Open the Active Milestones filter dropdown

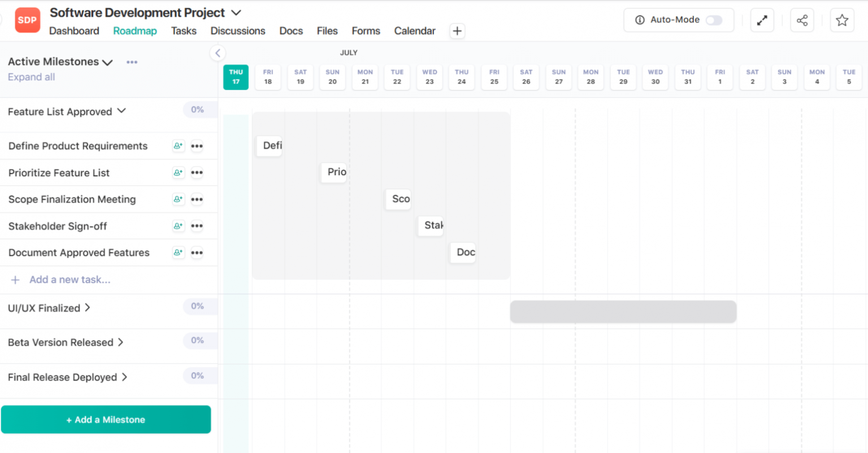pos(107,62)
